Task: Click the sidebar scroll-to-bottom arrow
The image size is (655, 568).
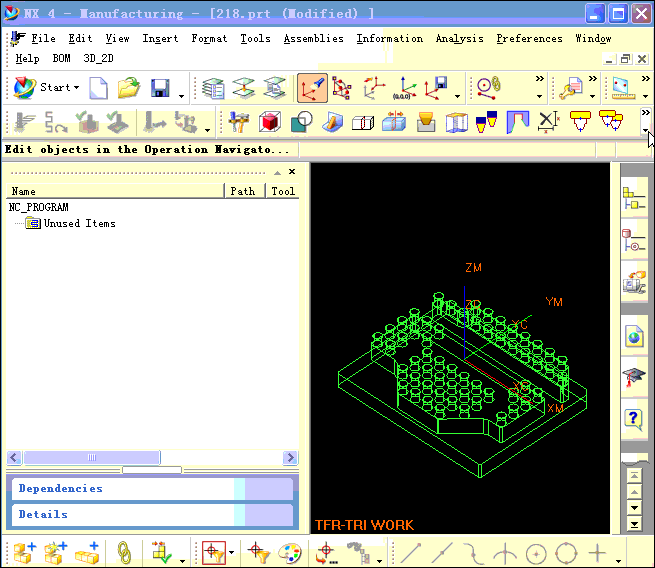Action: [x=634, y=524]
